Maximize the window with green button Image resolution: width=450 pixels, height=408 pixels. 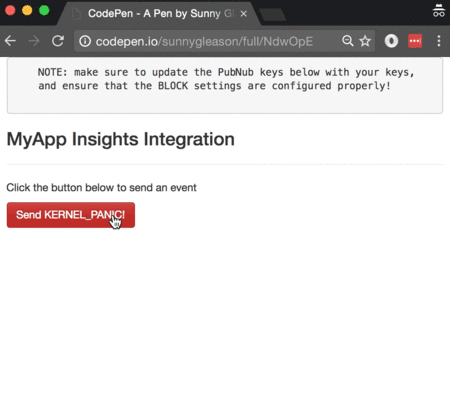point(44,11)
